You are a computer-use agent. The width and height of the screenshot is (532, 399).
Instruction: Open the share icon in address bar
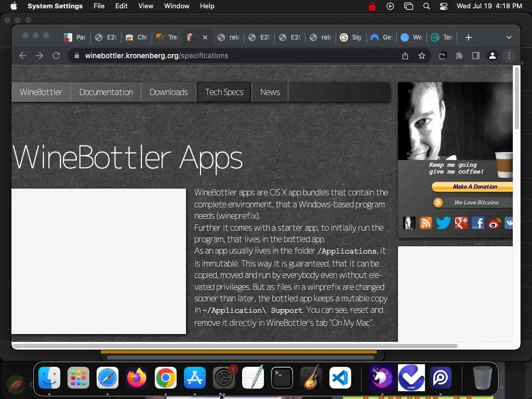[405, 56]
